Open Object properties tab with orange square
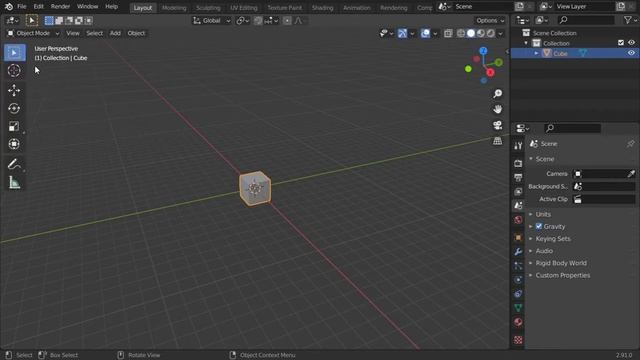Screen dimensions: 640x360 click(518, 237)
